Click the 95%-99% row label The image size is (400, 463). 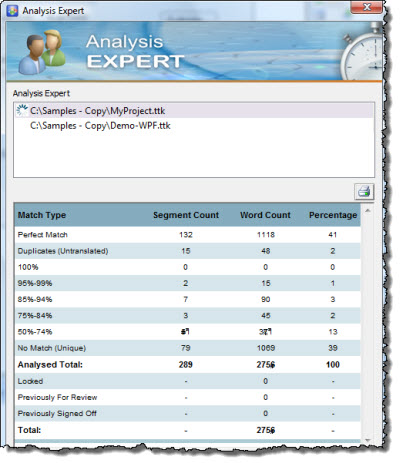pyautogui.click(x=35, y=283)
